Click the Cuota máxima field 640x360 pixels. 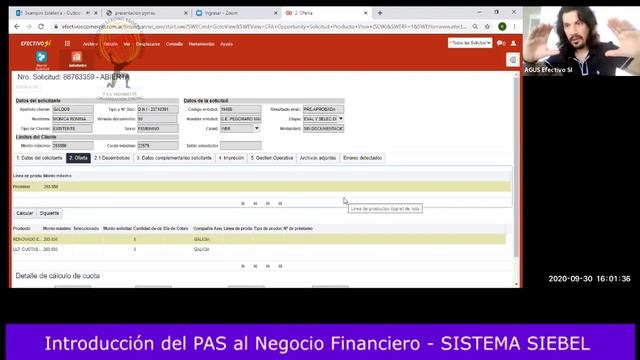tap(158, 146)
